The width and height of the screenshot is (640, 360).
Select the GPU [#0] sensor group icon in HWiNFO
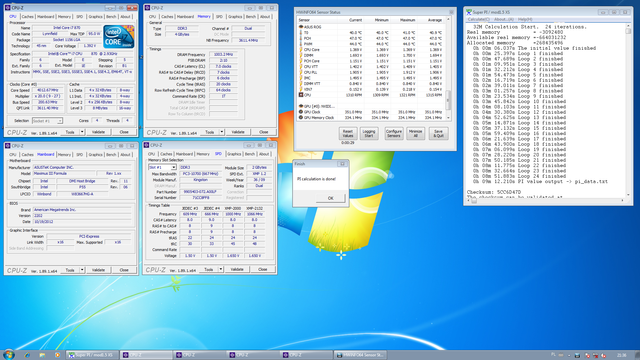point(301,106)
